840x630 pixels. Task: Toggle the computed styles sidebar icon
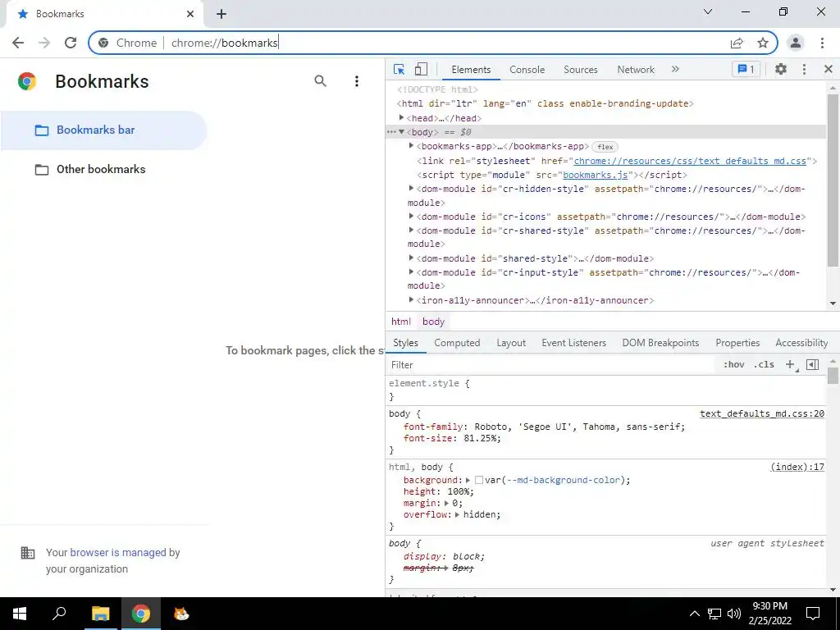tap(812, 365)
